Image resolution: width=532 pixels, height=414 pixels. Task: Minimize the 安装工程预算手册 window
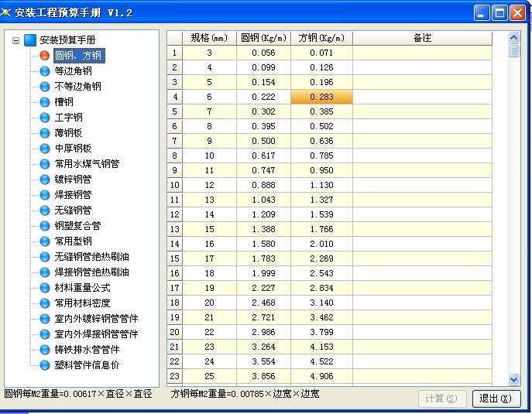(482, 14)
